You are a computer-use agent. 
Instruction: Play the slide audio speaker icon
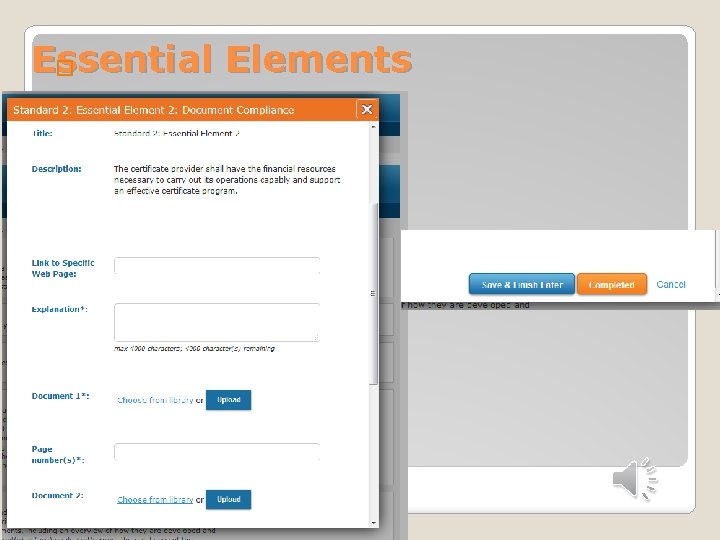pos(635,479)
